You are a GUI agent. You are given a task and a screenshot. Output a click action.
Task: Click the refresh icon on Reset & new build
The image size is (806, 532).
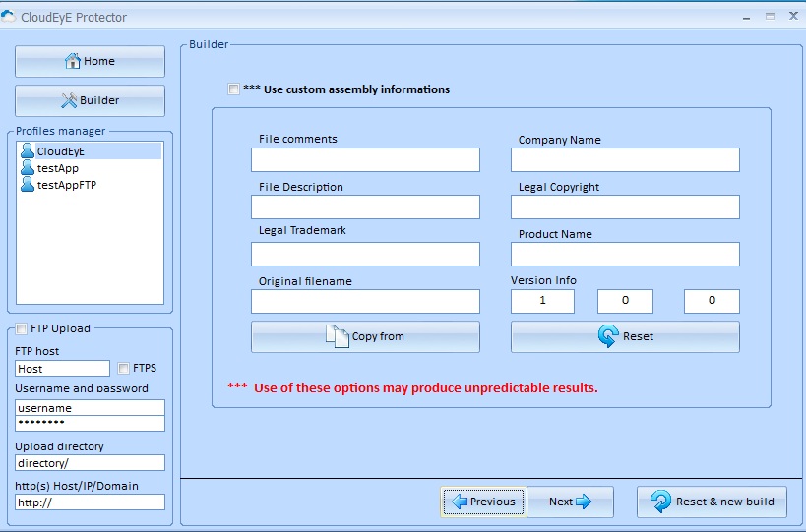coord(660,502)
